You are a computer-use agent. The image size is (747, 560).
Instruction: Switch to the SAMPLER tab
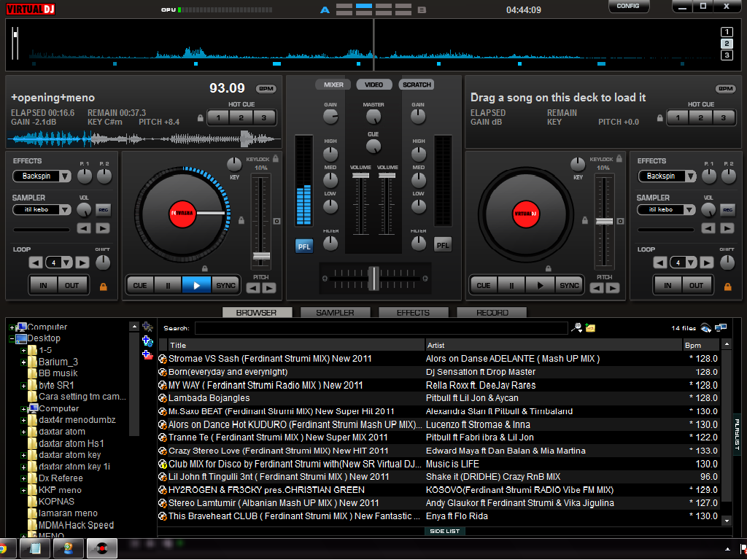click(x=335, y=312)
